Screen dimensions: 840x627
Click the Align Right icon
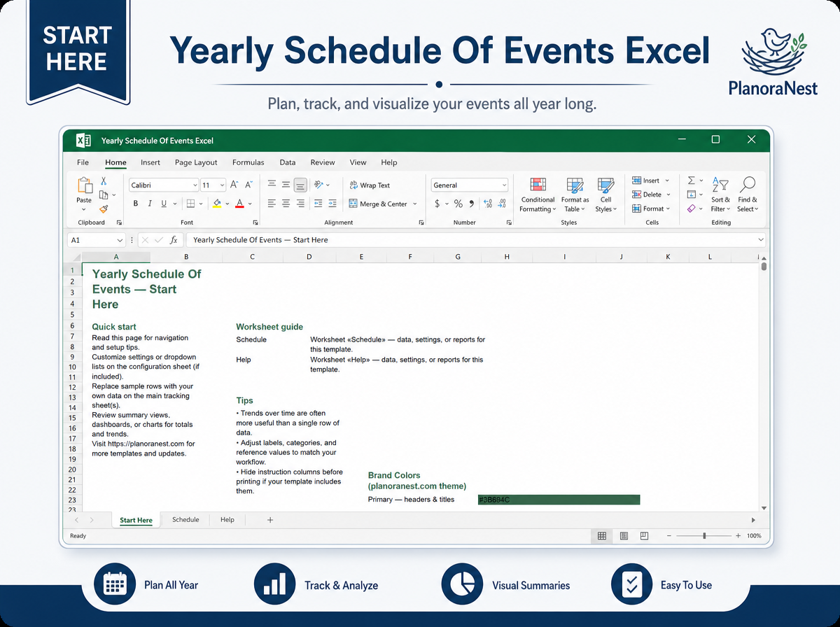(x=300, y=204)
